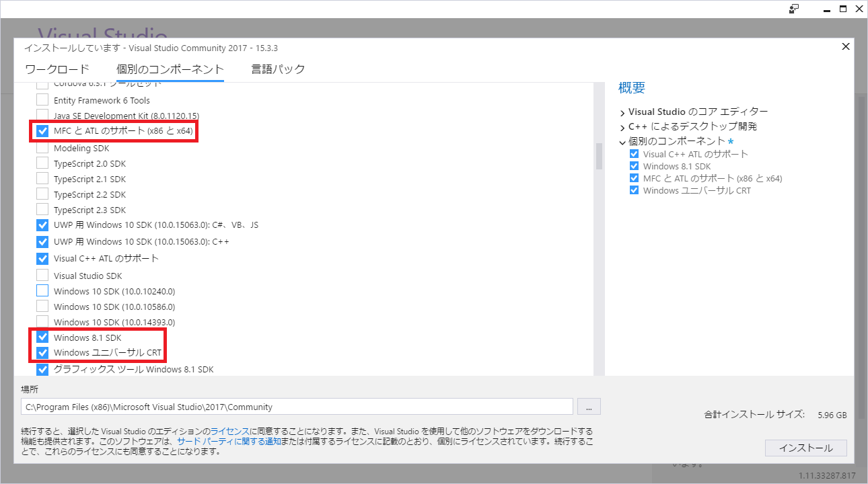The height and width of the screenshot is (484, 868).
Task: Open the サード パーティに関する通知 link
Action: point(229,442)
